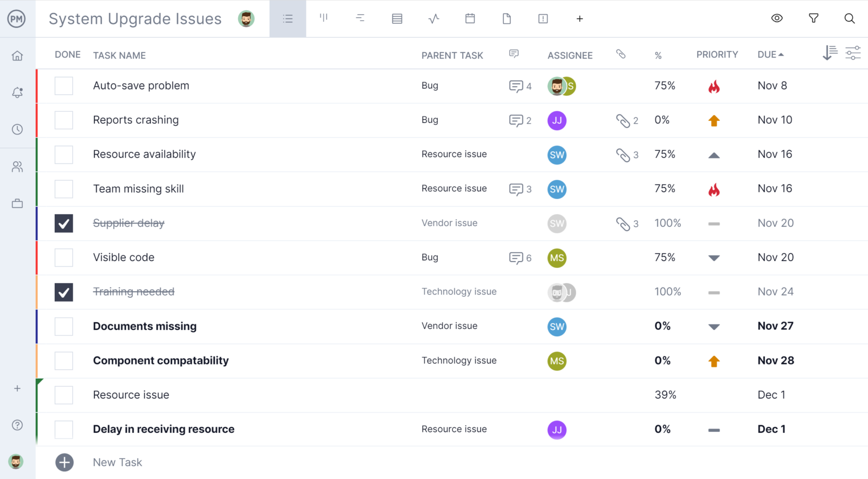The image size is (868, 479).
Task: Open attachments on Resource availability
Action: tap(627, 155)
